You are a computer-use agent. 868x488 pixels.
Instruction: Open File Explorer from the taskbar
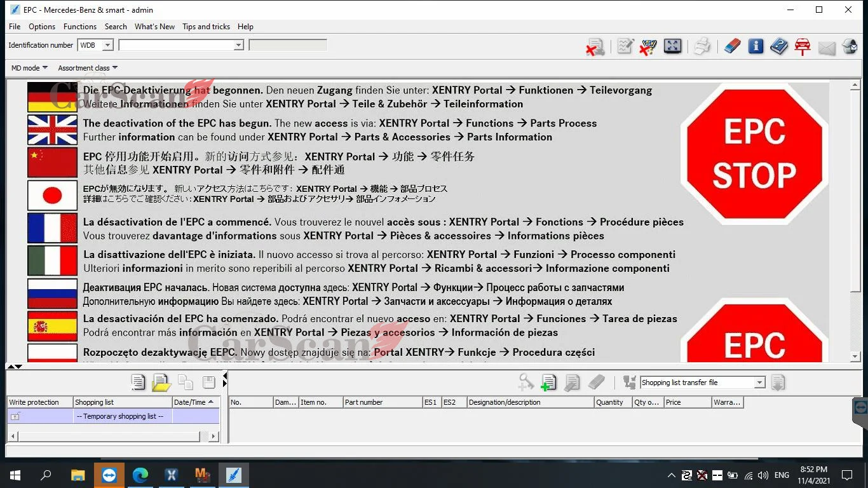[x=78, y=475]
